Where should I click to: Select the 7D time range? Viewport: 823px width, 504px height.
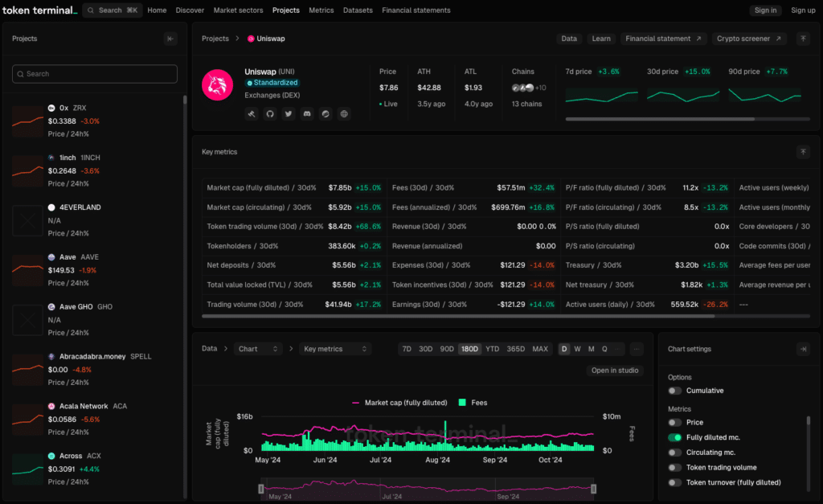tap(407, 349)
